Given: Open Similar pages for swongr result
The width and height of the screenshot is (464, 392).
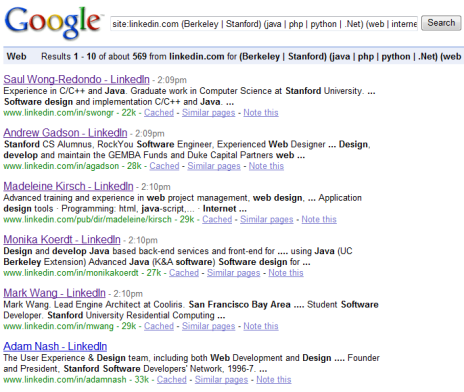Looking at the screenshot, I should pos(208,113).
